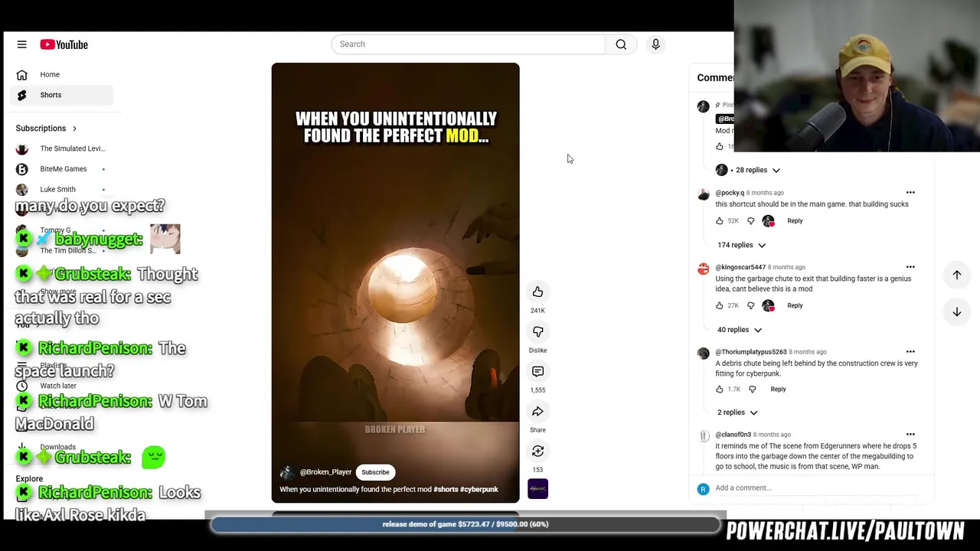This screenshot has height=551, width=980.
Task: Like @Thoriumplatypus5263's comment
Action: pos(719,389)
